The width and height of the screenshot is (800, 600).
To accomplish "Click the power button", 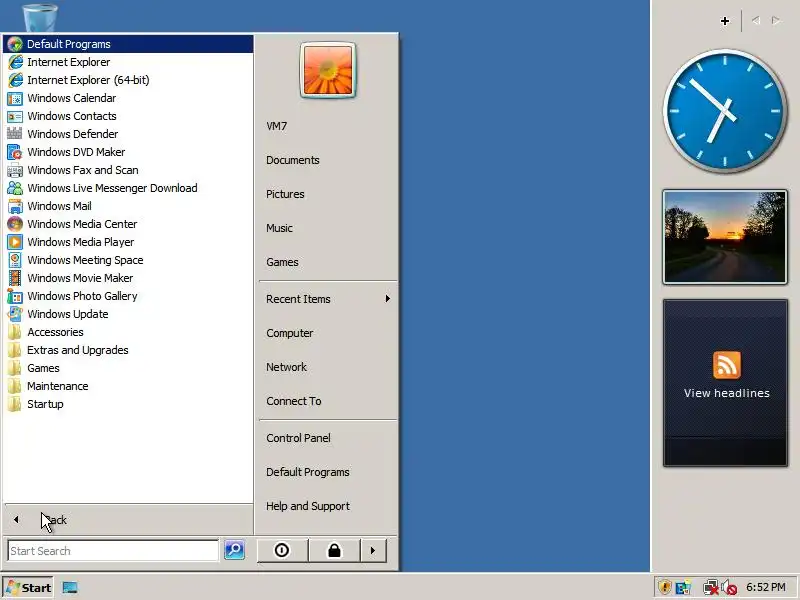I will click(282, 551).
